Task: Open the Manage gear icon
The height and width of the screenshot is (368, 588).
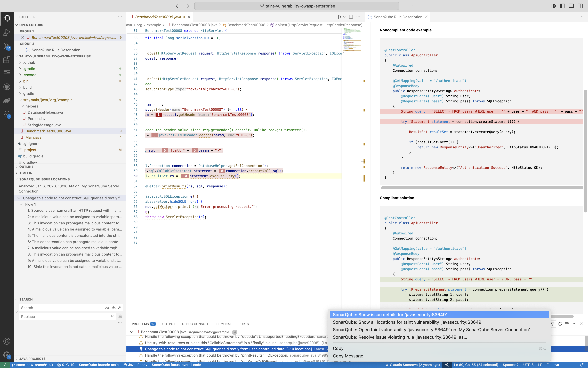Action: click(7, 355)
